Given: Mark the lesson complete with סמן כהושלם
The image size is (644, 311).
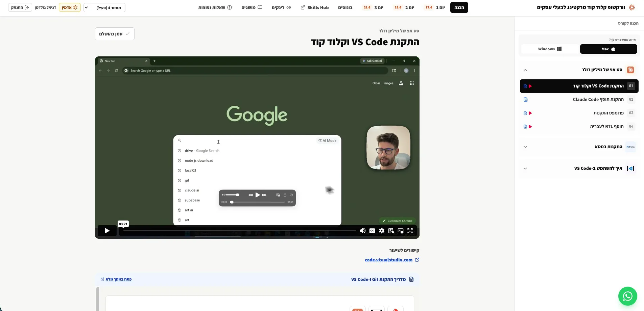Looking at the screenshot, I should pyautogui.click(x=115, y=34).
